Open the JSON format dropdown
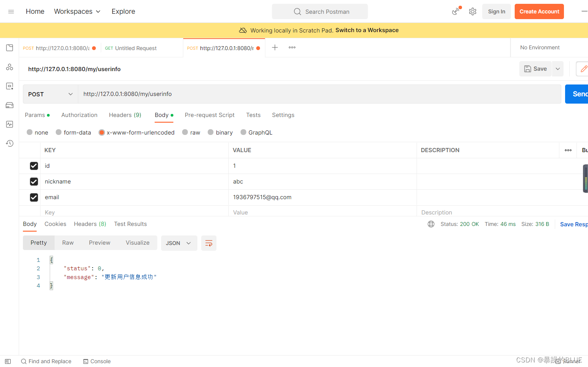Screen dimensions: 588x367 179,243
